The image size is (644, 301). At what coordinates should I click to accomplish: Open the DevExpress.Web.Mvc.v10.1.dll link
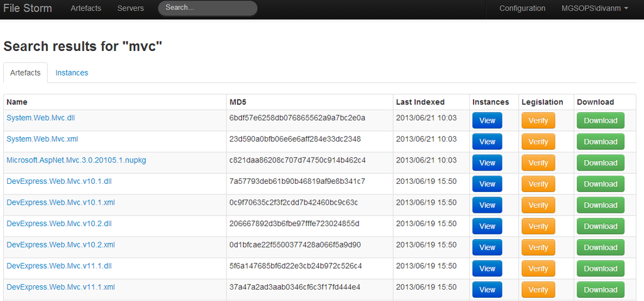point(59,181)
